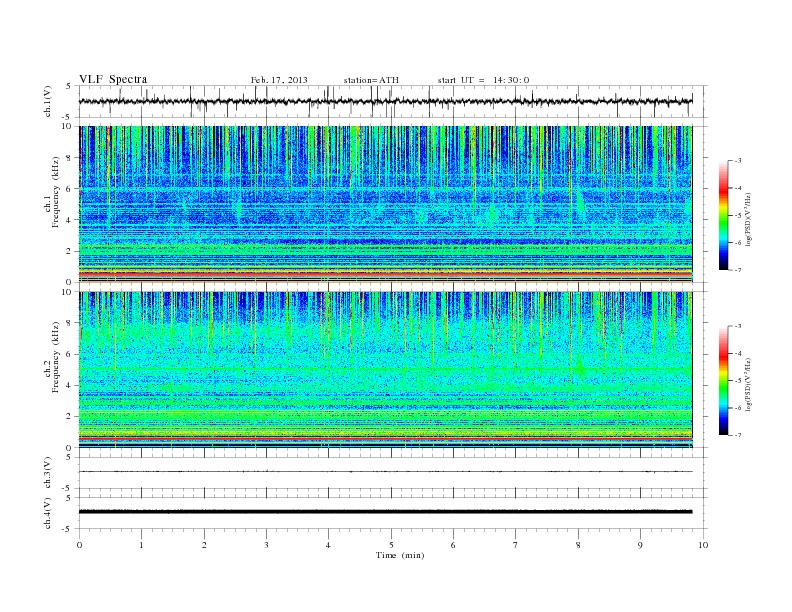Viewport: 792px width, 612px height.
Task: Click time axis tick label "8"
Action: tap(578, 545)
